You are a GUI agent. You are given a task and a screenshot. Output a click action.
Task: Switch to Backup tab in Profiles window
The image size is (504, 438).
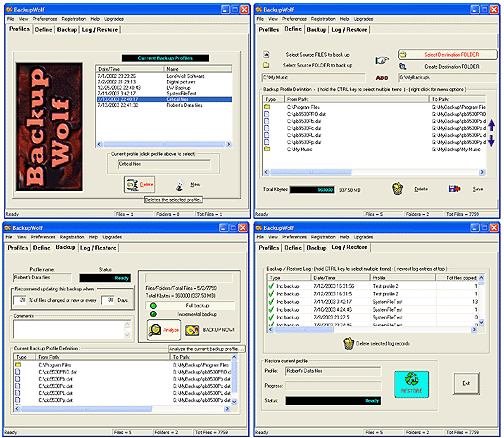tap(67, 30)
